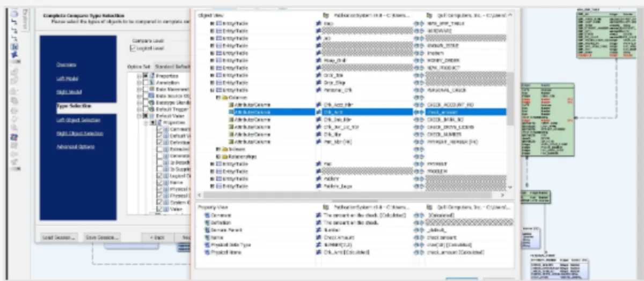Toggle the Data Movement checkbox

click(145, 89)
